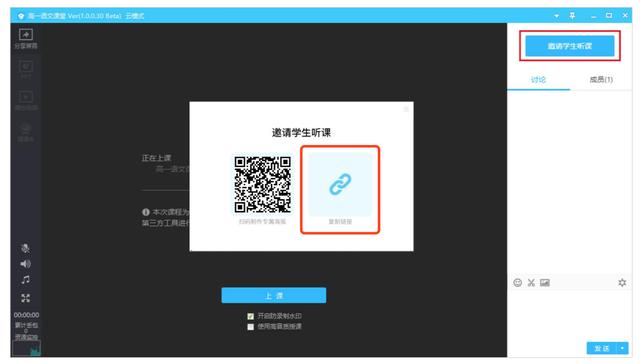Click the share screen icon in sidebar
This screenshot has height=364, width=640.
[x=26, y=35]
